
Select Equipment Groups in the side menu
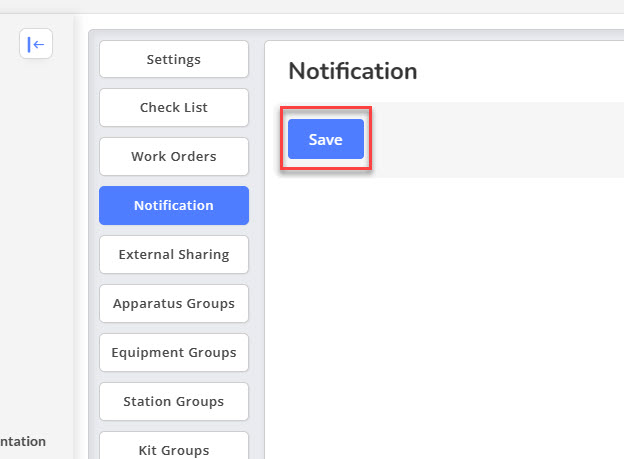174,352
